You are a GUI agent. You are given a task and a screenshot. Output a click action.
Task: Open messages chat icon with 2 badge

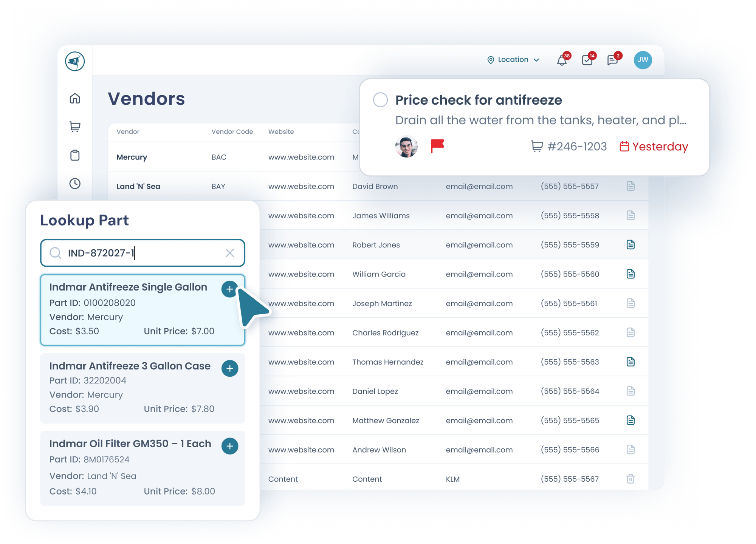point(612,60)
